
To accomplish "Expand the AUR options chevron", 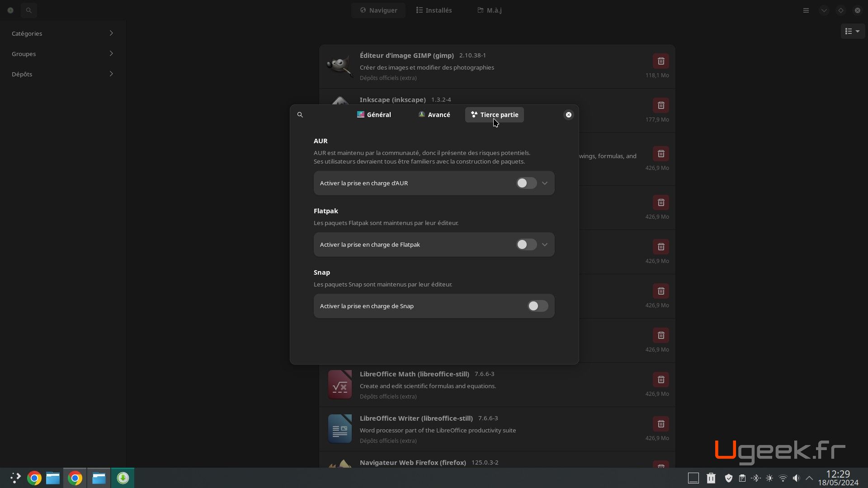I will tap(544, 183).
